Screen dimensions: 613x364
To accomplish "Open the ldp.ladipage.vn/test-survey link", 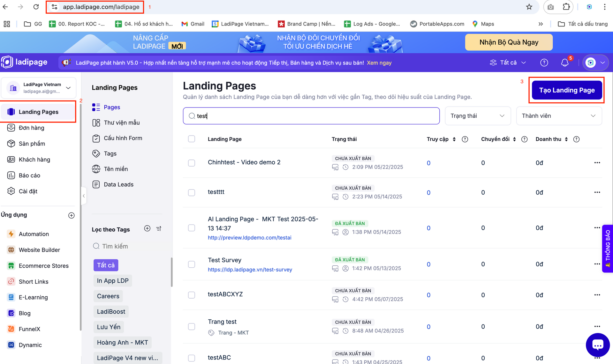I will (x=250, y=270).
